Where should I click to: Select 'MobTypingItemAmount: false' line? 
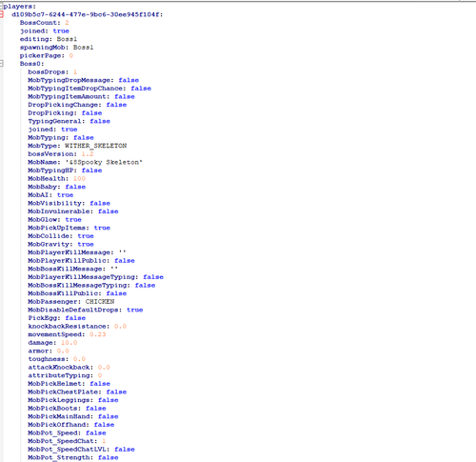81,96
